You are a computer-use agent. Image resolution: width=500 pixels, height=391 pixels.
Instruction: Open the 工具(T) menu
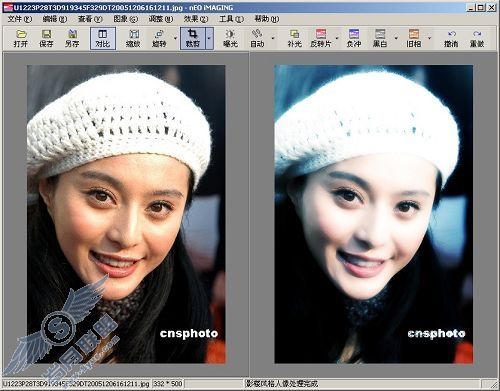click(231, 19)
